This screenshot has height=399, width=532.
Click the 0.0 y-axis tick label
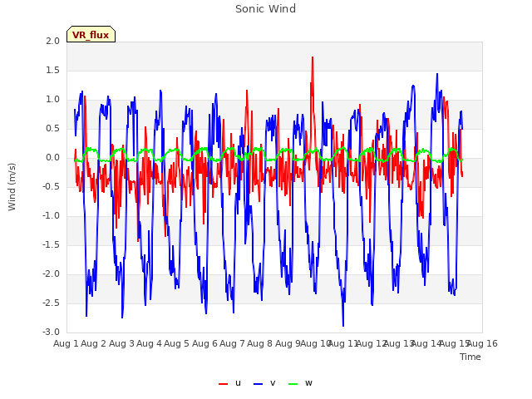(52, 157)
